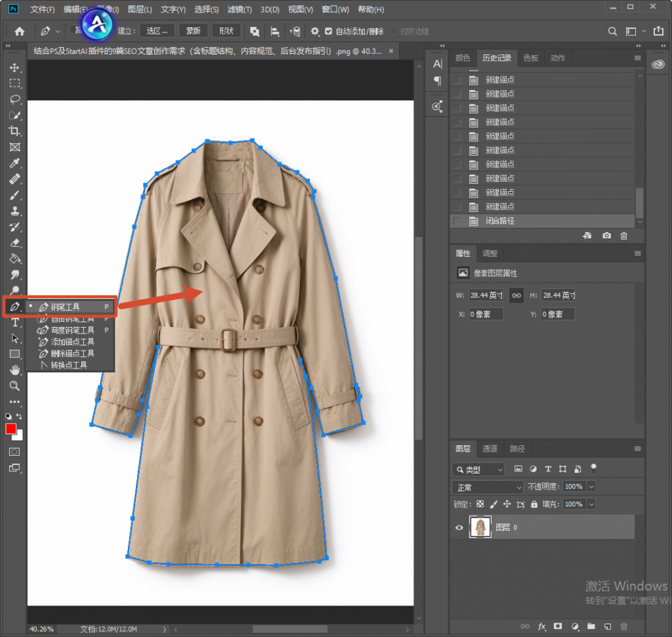Select the Hand tool
This screenshot has width=672, height=637.
14,370
